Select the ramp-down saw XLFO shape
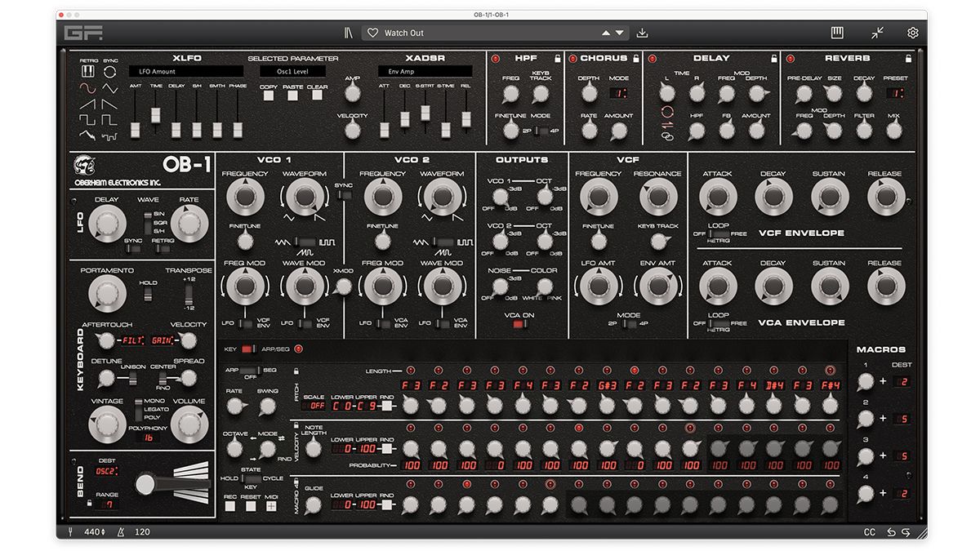This screenshot has width=980, height=551. click(110, 104)
